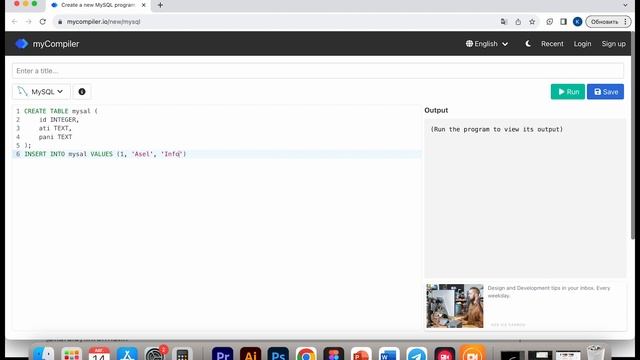Switch to Google Chrome in the dock
The image size is (640, 360).
click(306, 353)
